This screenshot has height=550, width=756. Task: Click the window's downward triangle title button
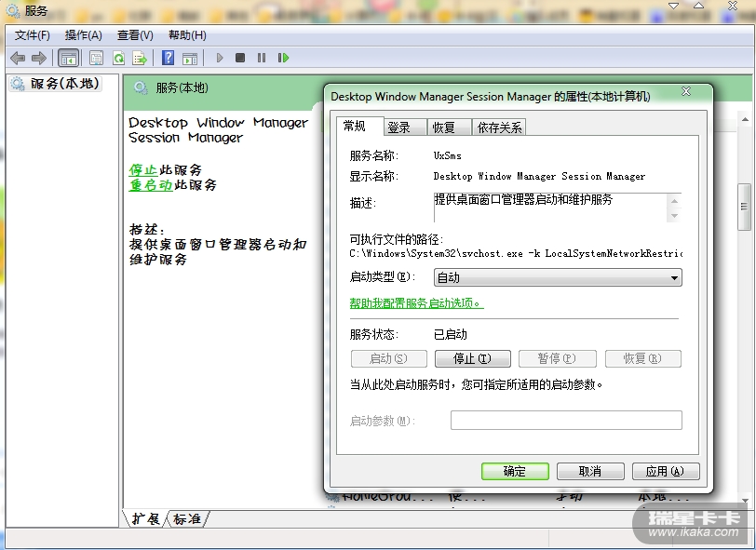(x=673, y=6)
